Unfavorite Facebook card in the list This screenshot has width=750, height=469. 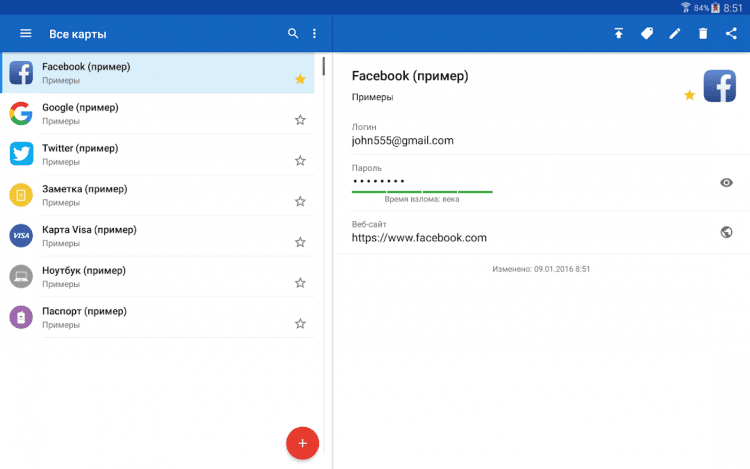coord(300,79)
